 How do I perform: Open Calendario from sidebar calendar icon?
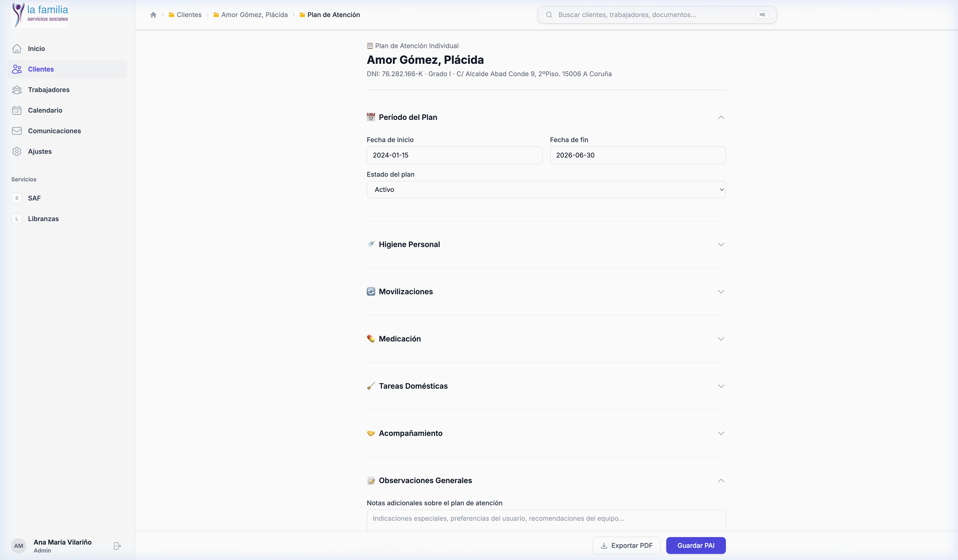pyautogui.click(x=17, y=110)
